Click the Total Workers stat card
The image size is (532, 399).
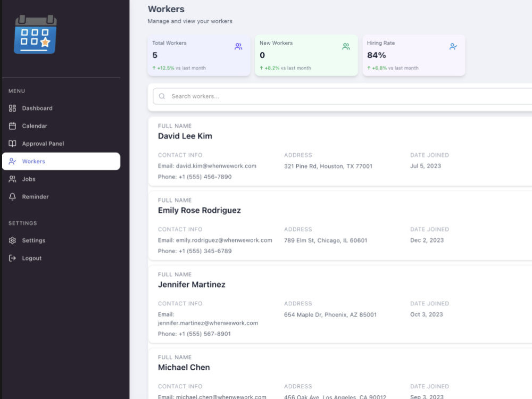coord(199,55)
